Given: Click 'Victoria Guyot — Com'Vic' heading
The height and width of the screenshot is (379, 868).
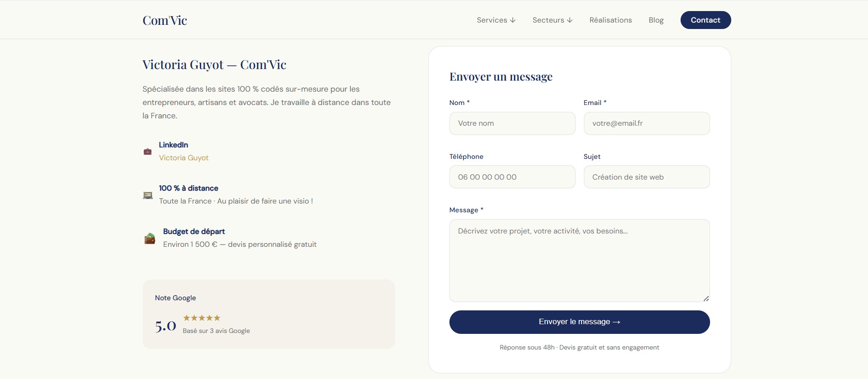Looking at the screenshot, I should pos(214,64).
